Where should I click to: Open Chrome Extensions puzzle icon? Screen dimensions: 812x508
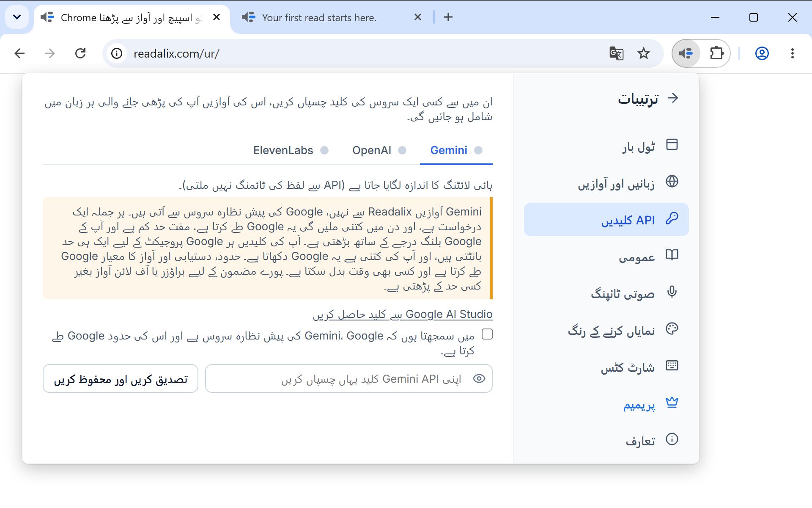[716, 53]
